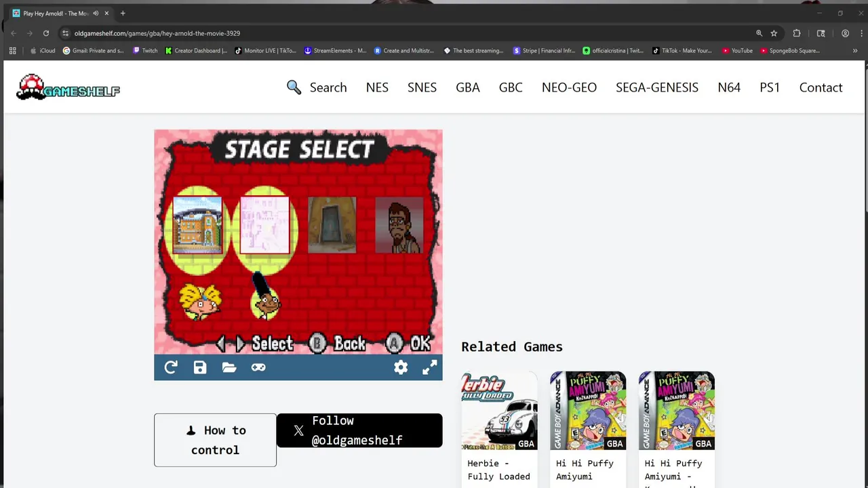
Task: Click the Gameshelf mushroom logo
Action: [x=68, y=87]
